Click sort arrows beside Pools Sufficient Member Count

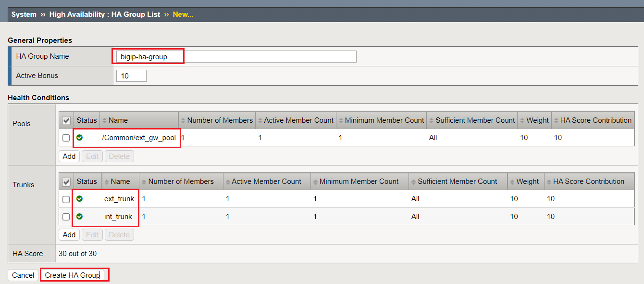click(432, 120)
